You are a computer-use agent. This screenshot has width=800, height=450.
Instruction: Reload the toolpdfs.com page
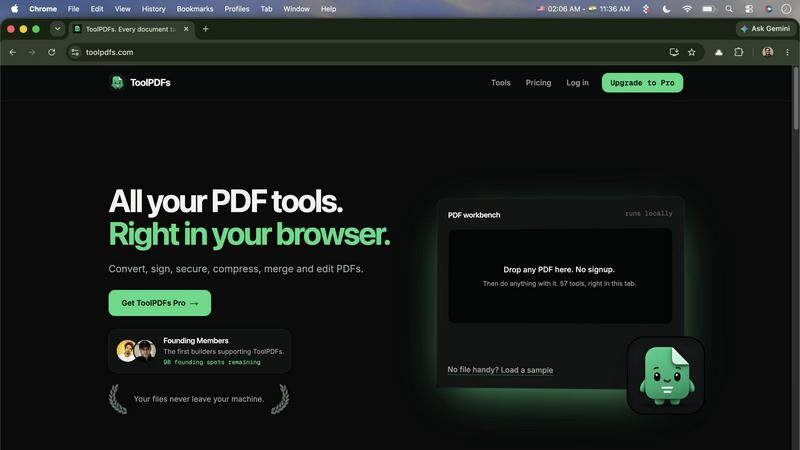(x=52, y=52)
